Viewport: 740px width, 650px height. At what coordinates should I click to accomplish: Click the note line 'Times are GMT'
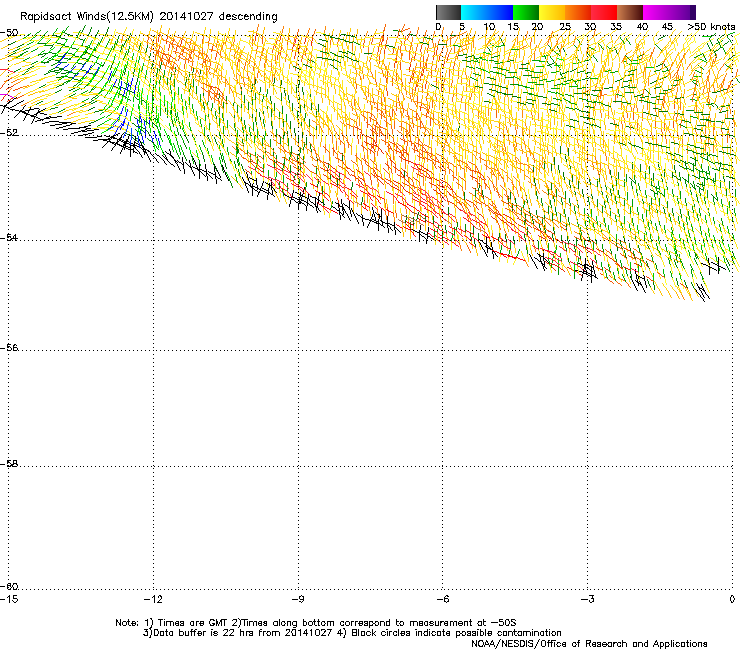(x=193, y=623)
